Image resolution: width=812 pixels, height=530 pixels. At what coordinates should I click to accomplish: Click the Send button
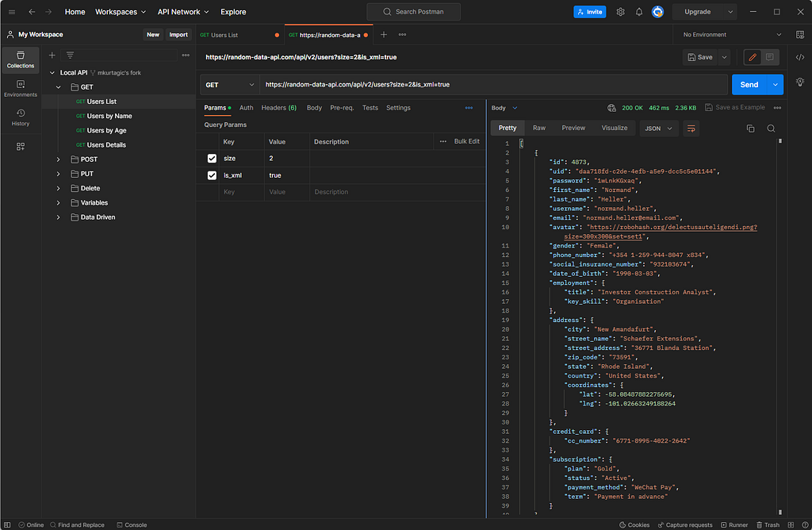749,84
